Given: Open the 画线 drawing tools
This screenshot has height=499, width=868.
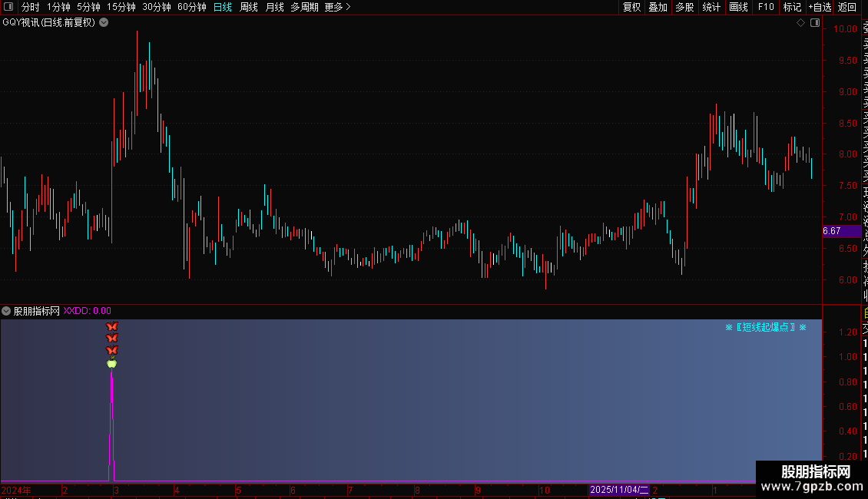Looking at the screenshot, I should [738, 7].
